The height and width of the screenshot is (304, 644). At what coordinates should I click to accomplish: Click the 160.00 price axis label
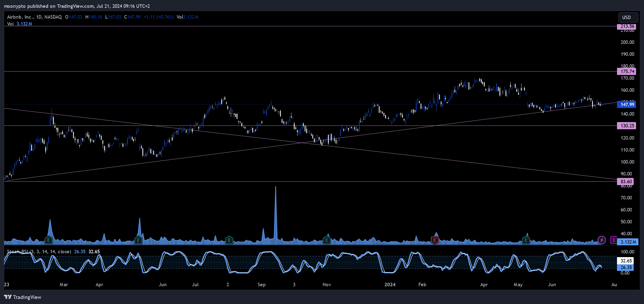tap(627, 90)
